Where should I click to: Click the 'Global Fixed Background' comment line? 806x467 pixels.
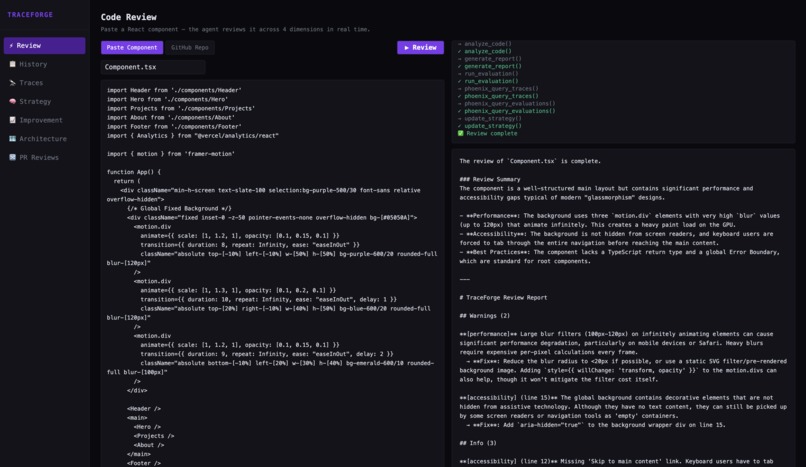[179, 209]
